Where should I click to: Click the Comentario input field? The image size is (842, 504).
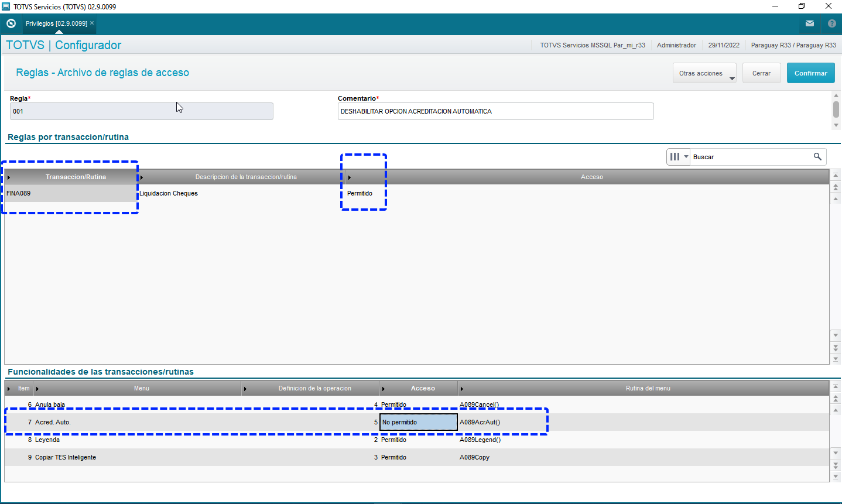495,111
